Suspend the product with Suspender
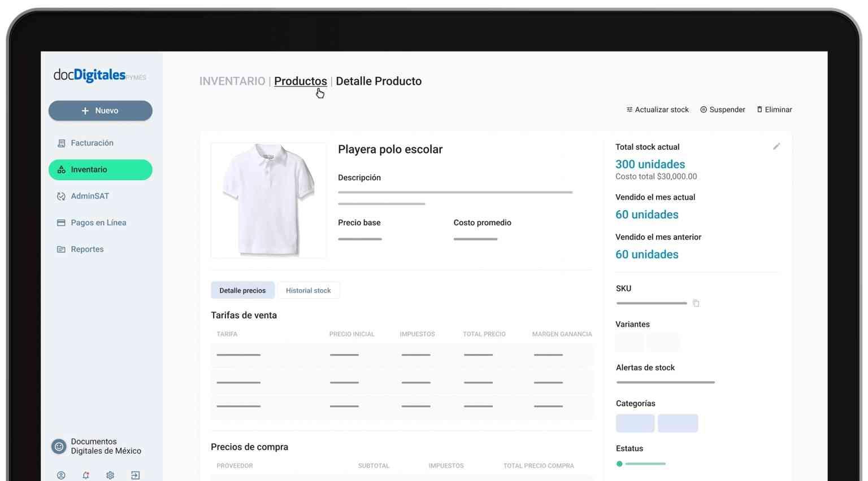This screenshot has height=481, width=868. 722,110
